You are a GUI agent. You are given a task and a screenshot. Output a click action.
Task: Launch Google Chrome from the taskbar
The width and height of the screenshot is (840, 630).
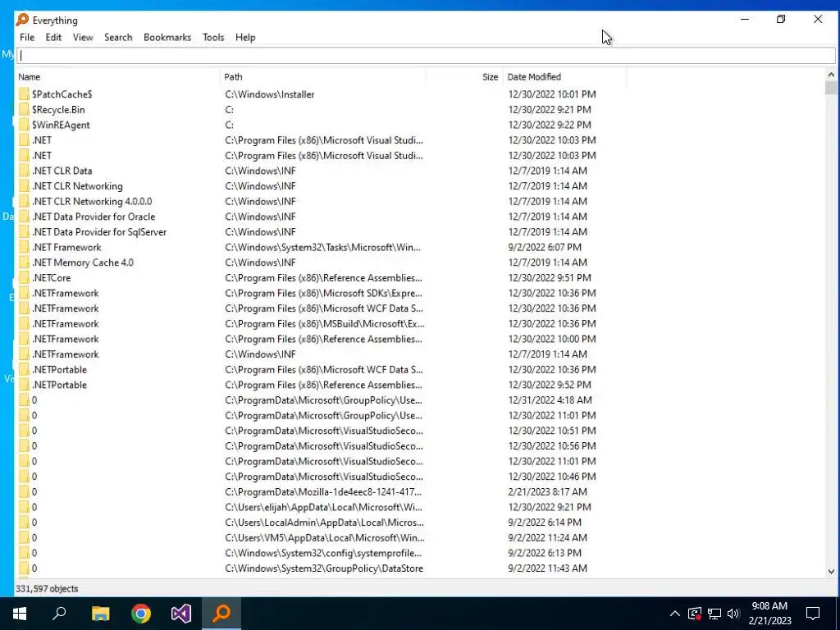click(x=141, y=614)
